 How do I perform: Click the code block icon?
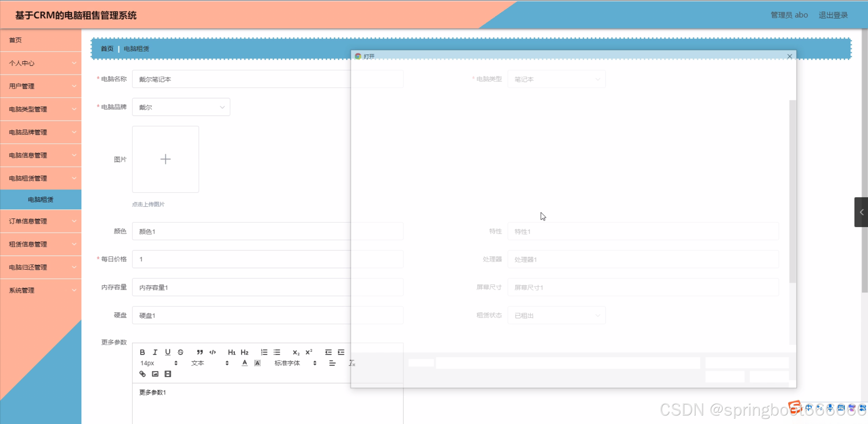(213, 352)
